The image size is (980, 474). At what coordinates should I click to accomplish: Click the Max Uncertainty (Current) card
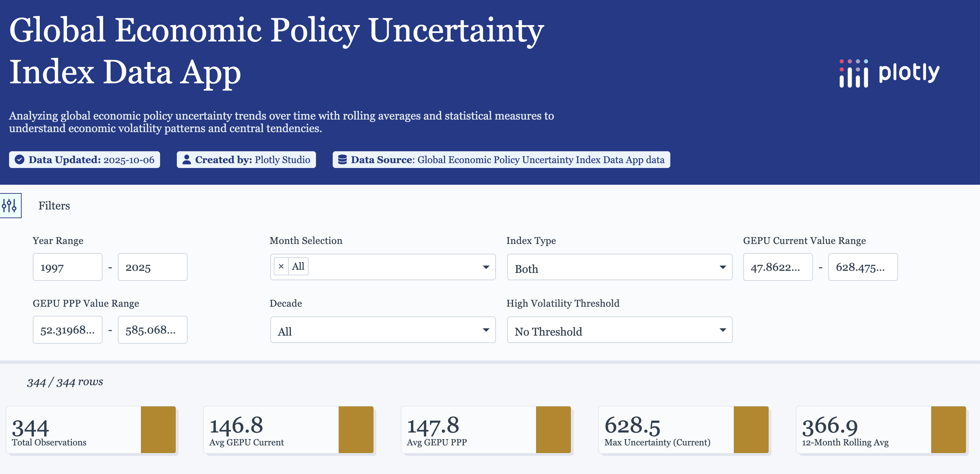(x=666, y=429)
